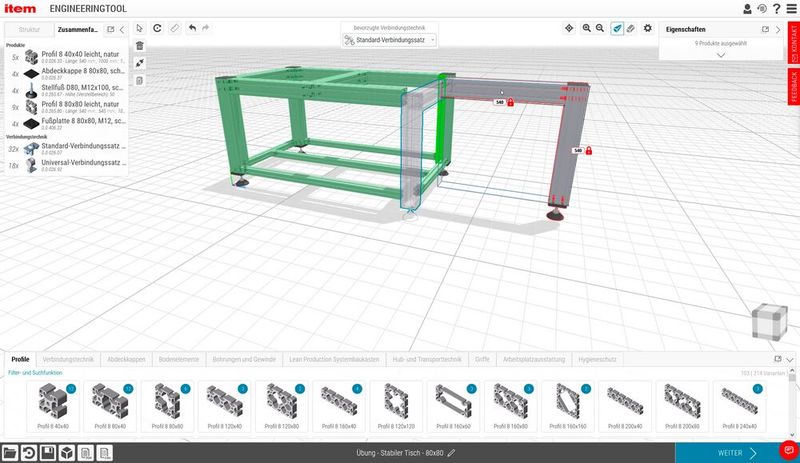Click the clipboard document icon below the move icon
Image resolution: width=800 pixels, height=463 pixels.
coord(140,80)
